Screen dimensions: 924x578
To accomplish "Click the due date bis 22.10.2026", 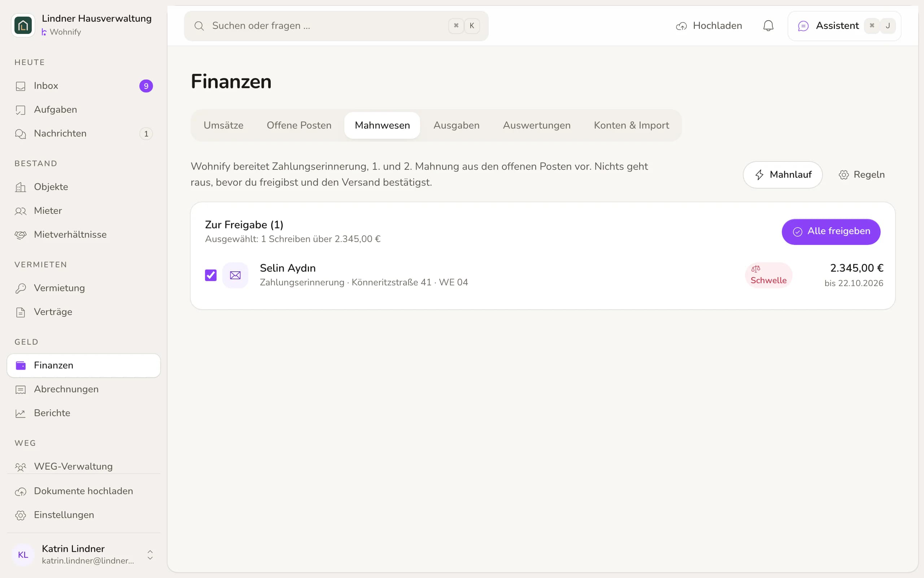I will tap(854, 283).
